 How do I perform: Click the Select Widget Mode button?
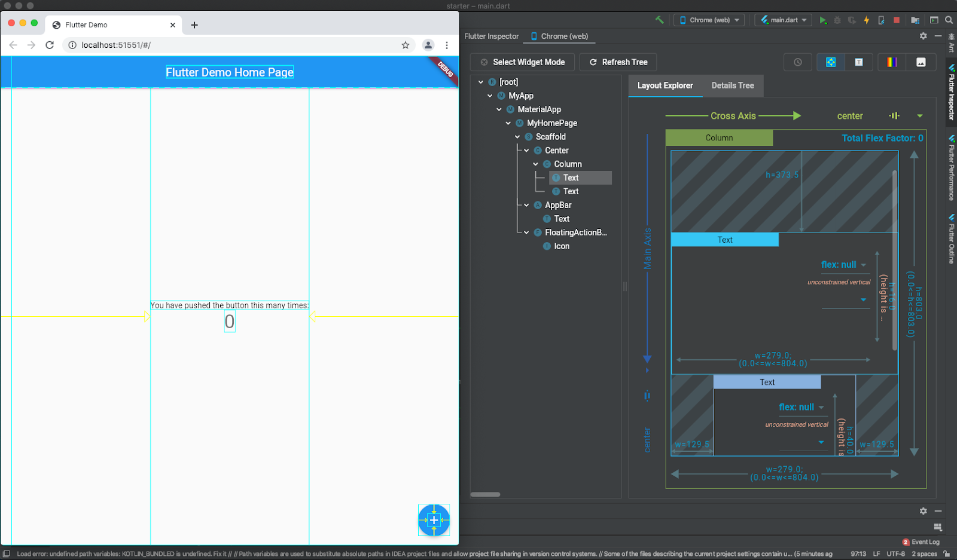tap(522, 62)
